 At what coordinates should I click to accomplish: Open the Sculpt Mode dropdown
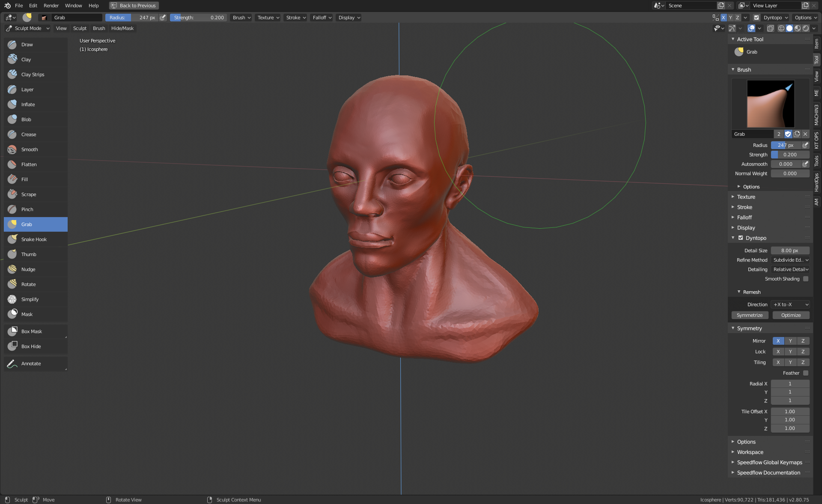coord(28,28)
